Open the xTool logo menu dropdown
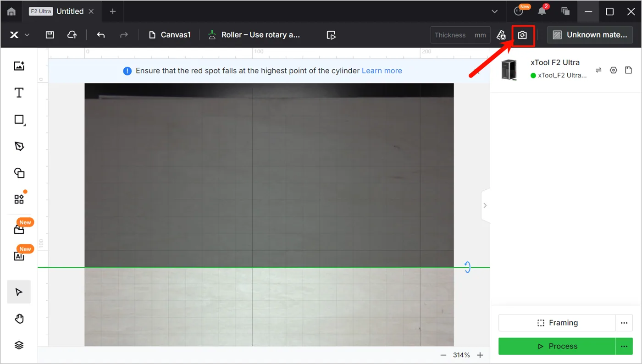Screen dimensions: 642x364 point(20,35)
